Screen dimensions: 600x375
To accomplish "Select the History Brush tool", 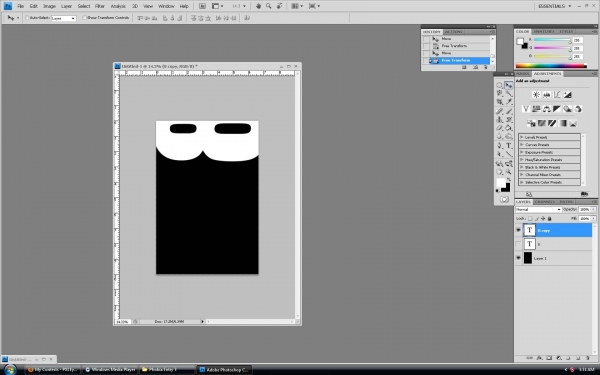I will click(509, 119).
